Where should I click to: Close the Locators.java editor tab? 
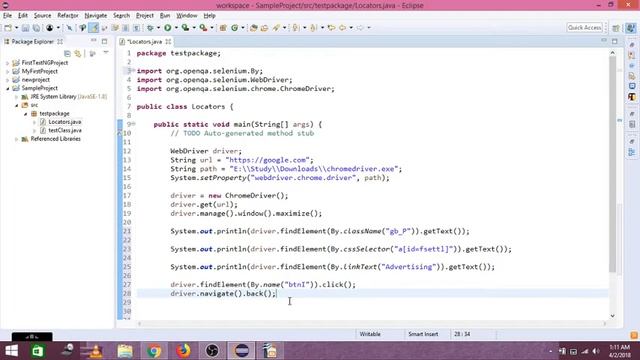pyautogui.click(x=168, y=42)
